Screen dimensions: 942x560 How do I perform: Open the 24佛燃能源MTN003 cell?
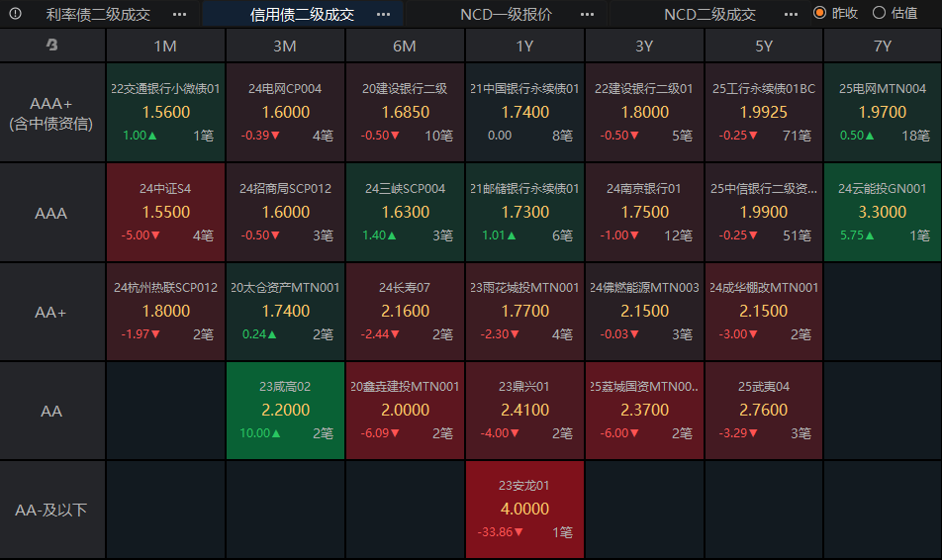pyautogui.click(x=644, y=312)
